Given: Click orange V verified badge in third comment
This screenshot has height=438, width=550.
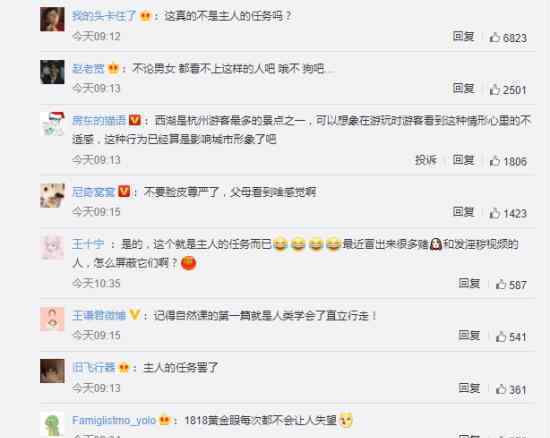Looking at the screenshot, I should click(x=135, y=120).
